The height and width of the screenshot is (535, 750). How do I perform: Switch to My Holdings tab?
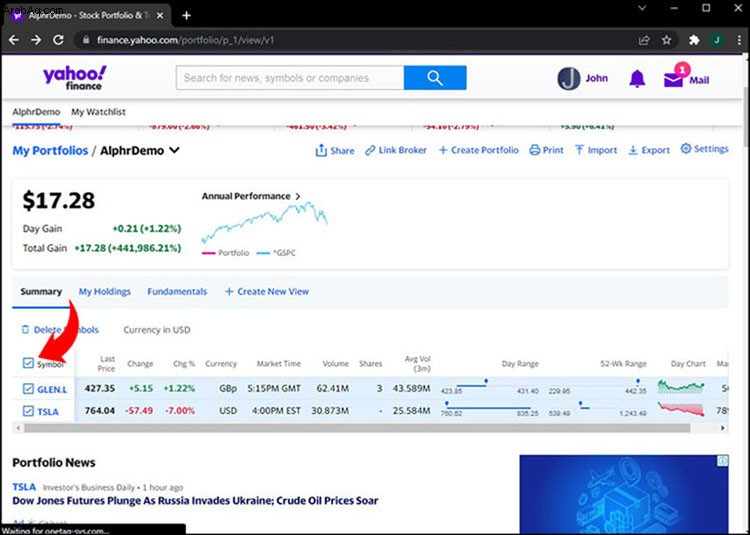coord(105,292)
